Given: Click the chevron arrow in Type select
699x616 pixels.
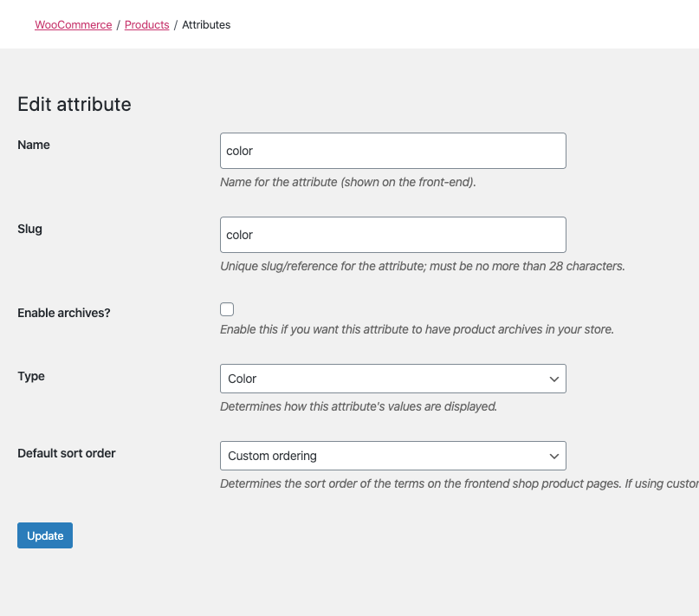Looking at the screenshot, I should coord(554,379).
